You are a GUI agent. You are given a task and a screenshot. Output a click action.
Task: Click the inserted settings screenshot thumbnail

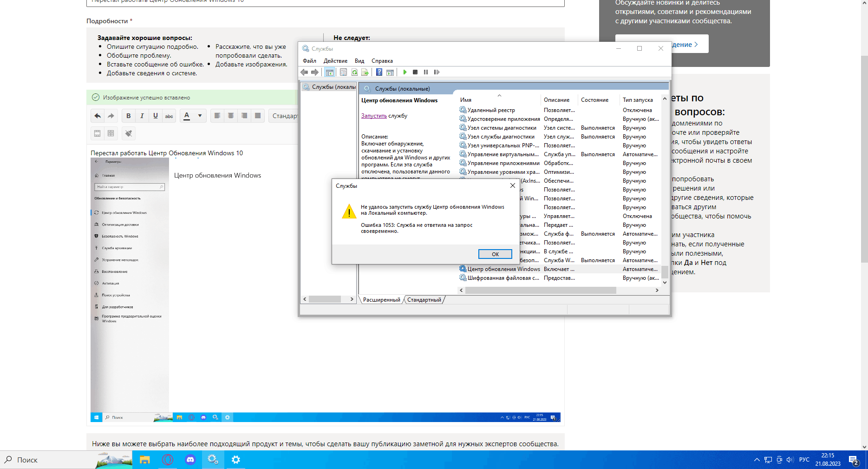[325, 290]
